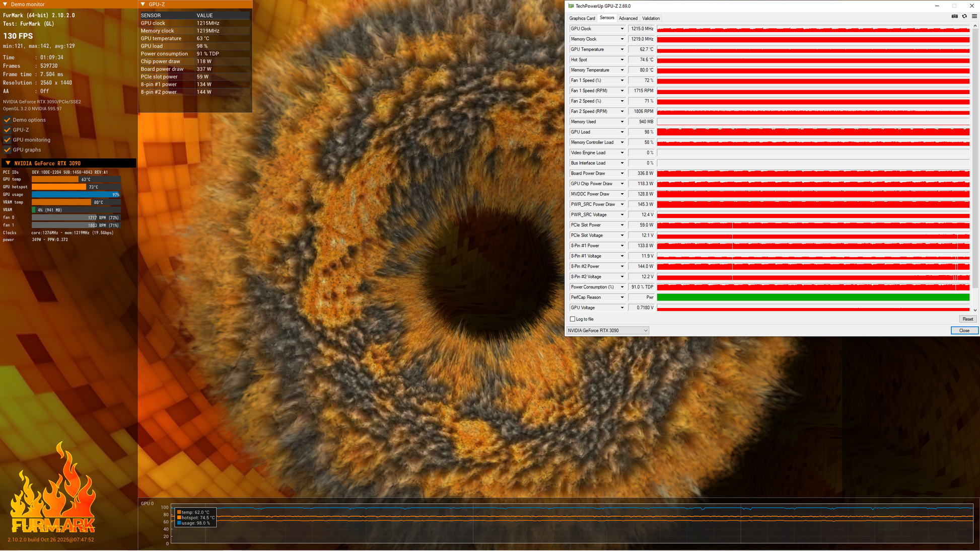
Task: Click the Close button in GPU-Z
Action: pyautogui.click(x=964, y=331)
